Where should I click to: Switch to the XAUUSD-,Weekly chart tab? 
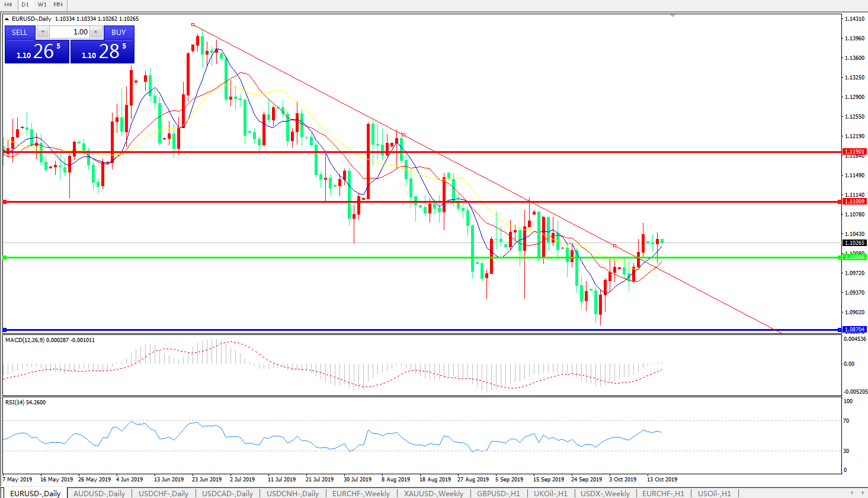click(434, 493)
